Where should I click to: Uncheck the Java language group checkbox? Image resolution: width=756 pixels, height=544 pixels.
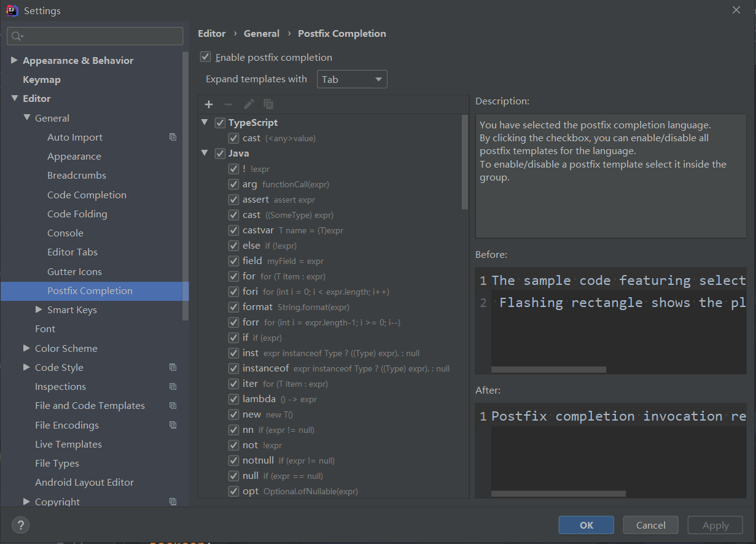220,153
